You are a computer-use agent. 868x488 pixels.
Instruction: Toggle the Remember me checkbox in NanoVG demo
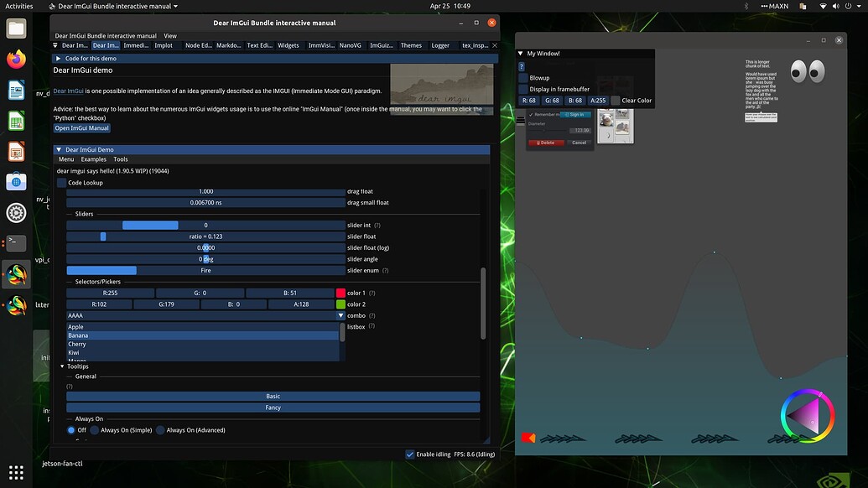[531, 115]
